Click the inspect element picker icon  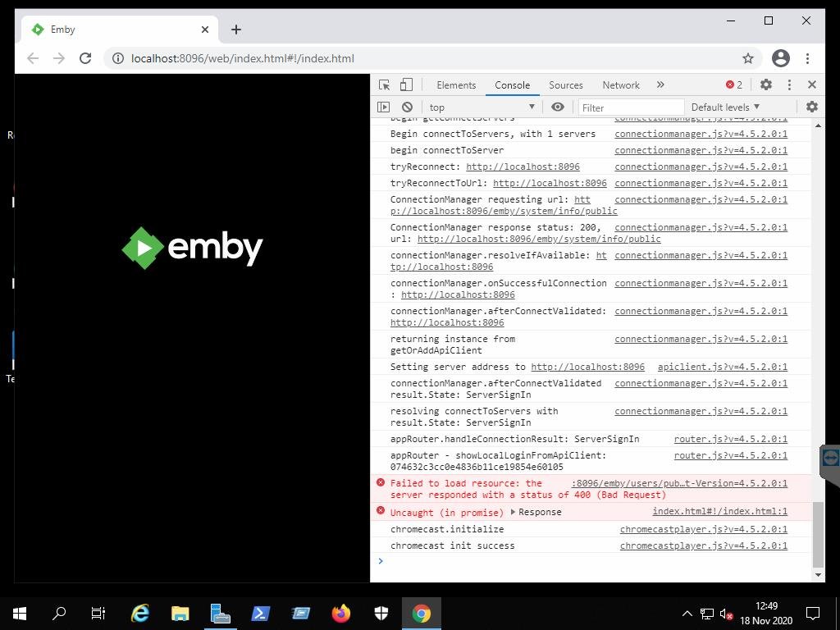pyautogui.click(x=384, y=84)
